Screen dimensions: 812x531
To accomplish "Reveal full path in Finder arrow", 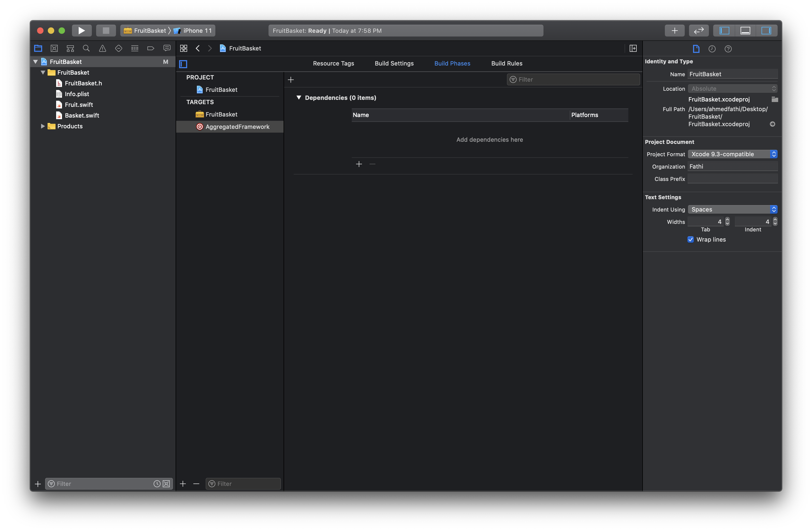I will (x=773, y=124).
